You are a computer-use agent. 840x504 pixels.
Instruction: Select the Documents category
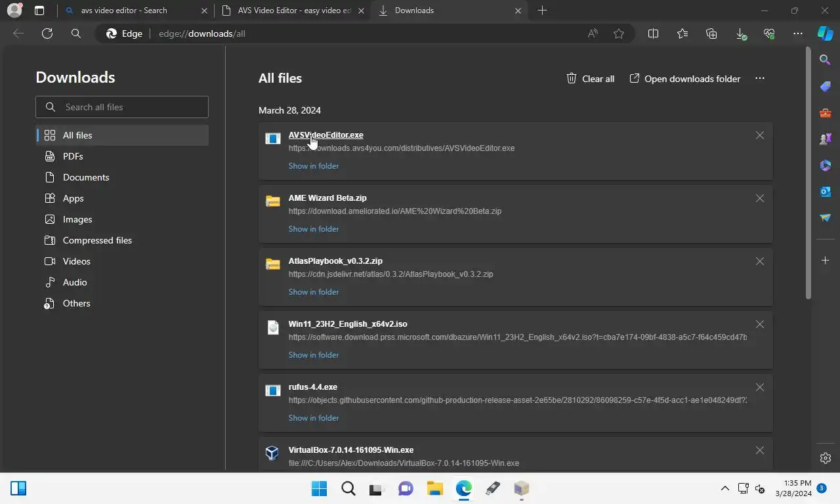tap(122, 177)
